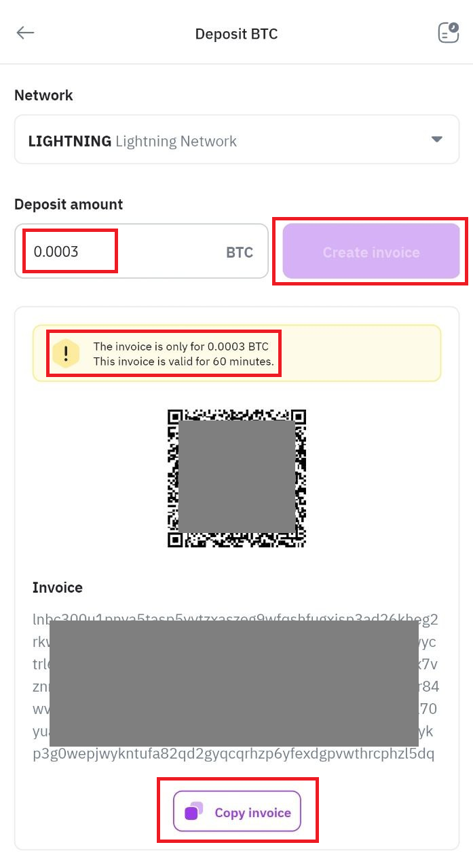The width and height of the screenshot is (473, 868).
Task: Click the Deposit BTC title
Action: coord(236,33)
